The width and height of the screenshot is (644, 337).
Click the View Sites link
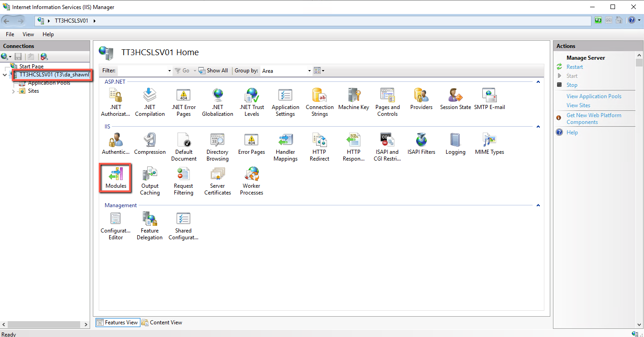tap(578, 105)
